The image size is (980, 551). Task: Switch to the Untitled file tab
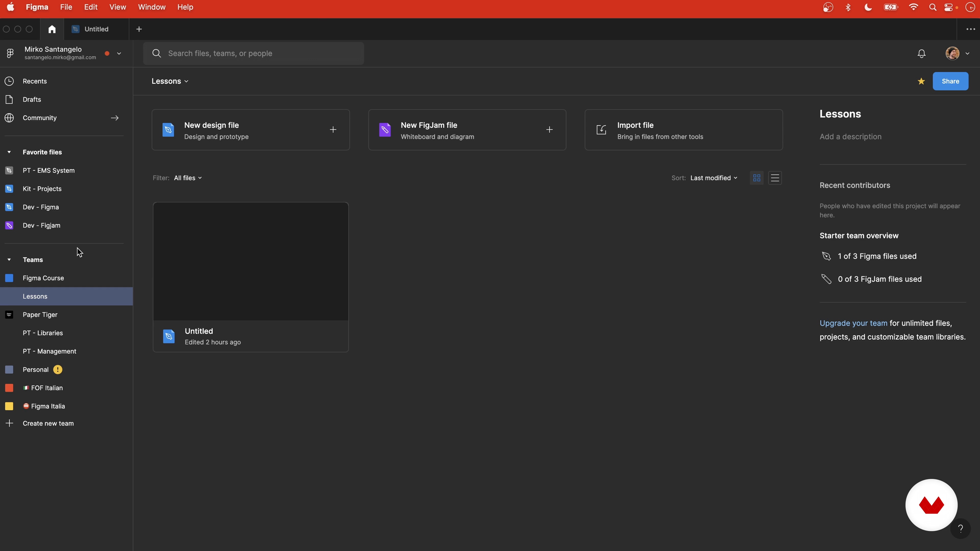click(96, 29)
